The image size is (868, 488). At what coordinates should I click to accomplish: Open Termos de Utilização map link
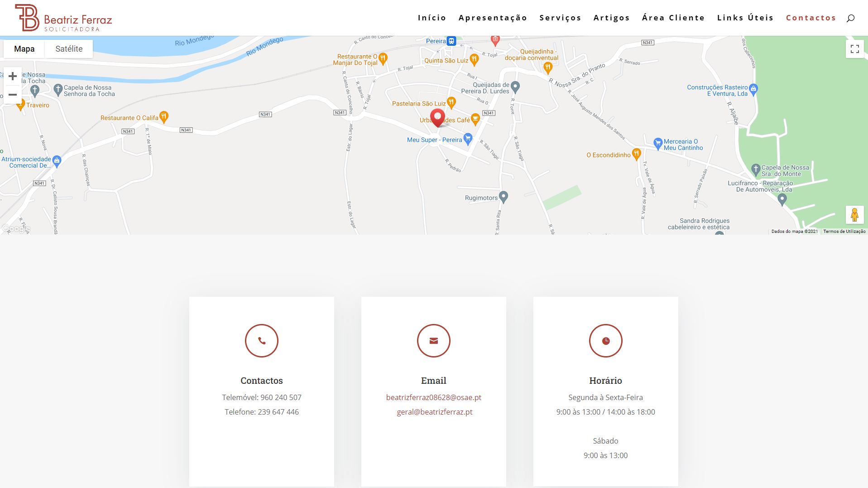pos(844,232)
